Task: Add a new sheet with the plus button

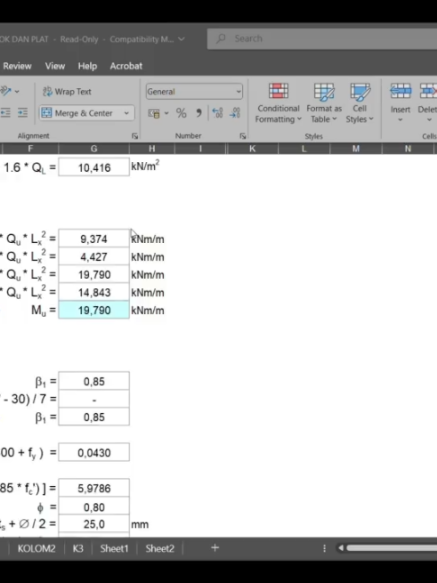Action: coord(215,548)
